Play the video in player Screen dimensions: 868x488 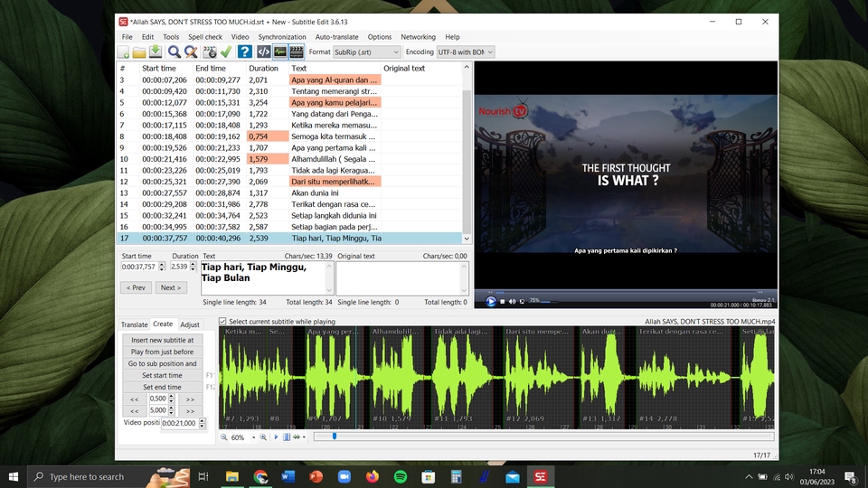point(490,302)
